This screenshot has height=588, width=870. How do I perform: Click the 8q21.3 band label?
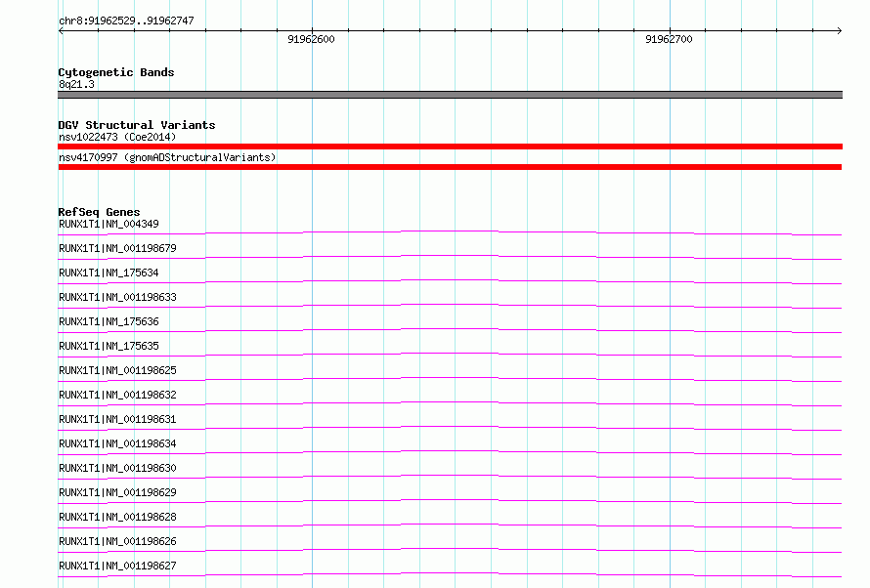[x=76, y=84]
